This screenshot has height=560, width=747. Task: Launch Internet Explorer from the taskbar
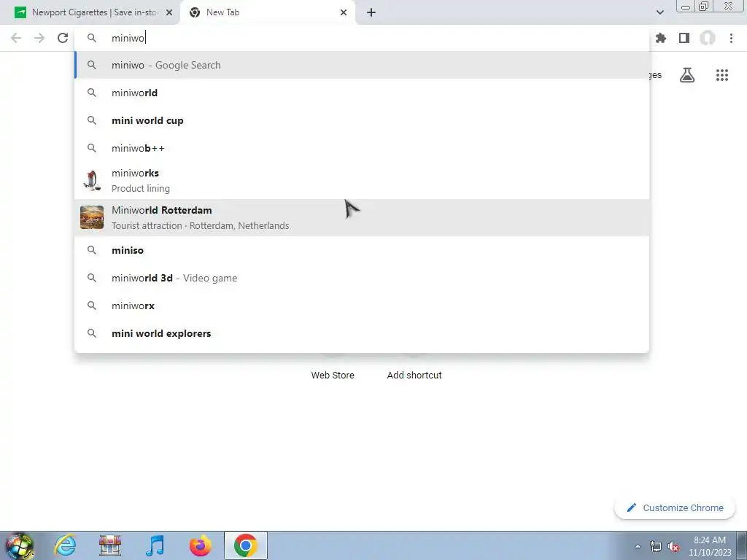(x=65, y=545)
